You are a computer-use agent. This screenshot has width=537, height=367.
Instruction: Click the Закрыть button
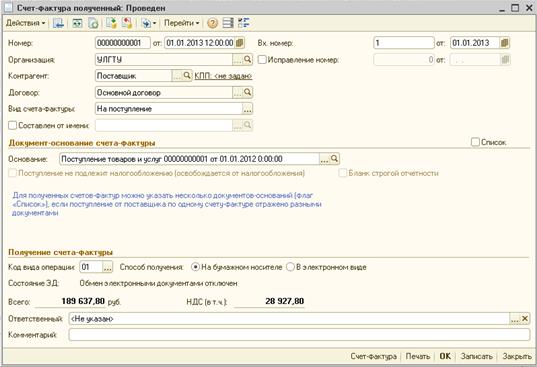[x=517, y=356]
